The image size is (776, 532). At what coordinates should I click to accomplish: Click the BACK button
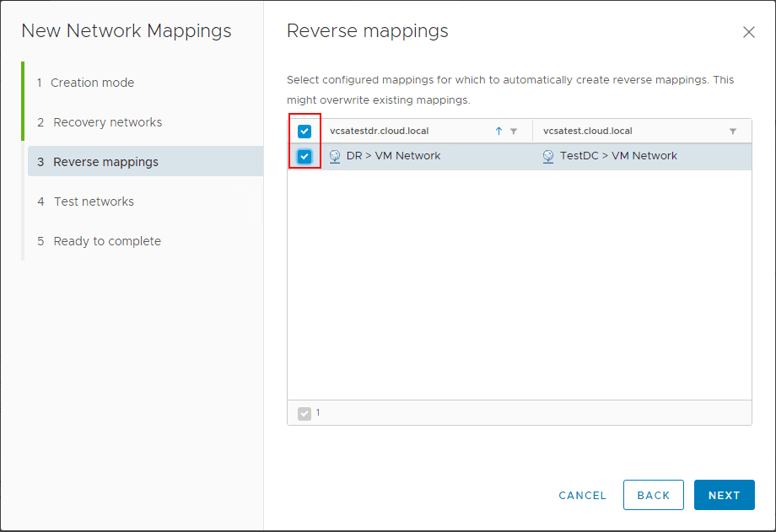[653, 496]
